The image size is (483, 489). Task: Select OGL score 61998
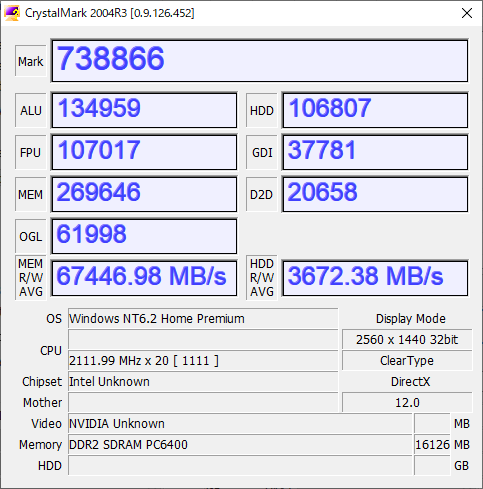[x=144, y=236]
